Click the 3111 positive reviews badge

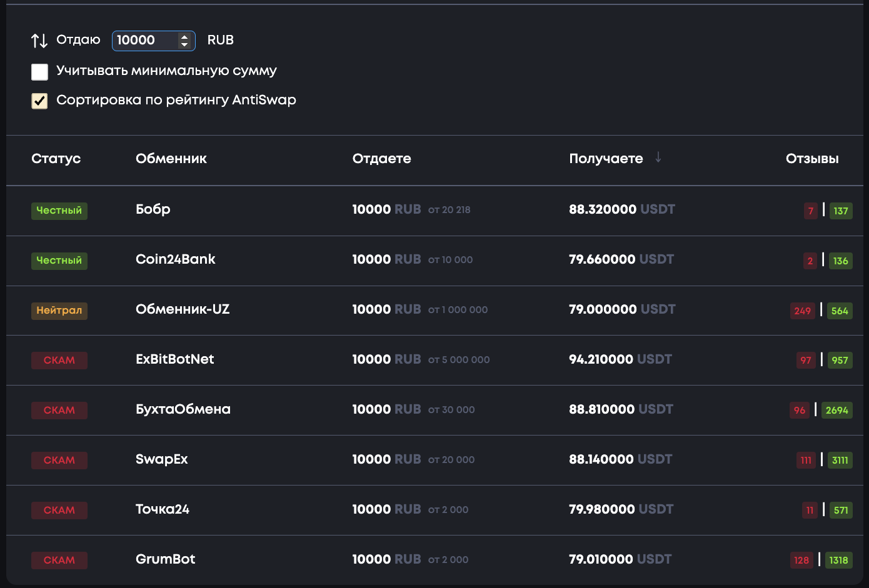[x=840, y=461]
